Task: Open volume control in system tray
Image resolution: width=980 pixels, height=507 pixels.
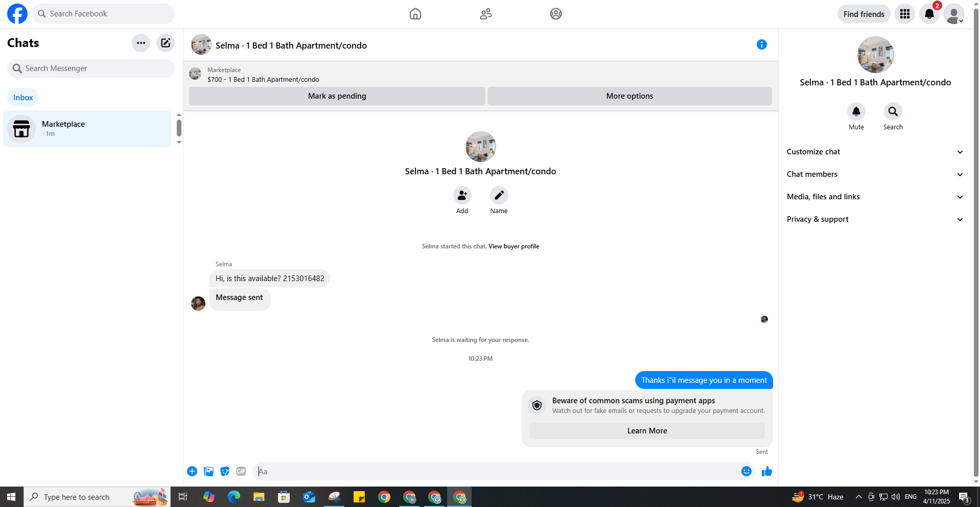Action: 896,497
